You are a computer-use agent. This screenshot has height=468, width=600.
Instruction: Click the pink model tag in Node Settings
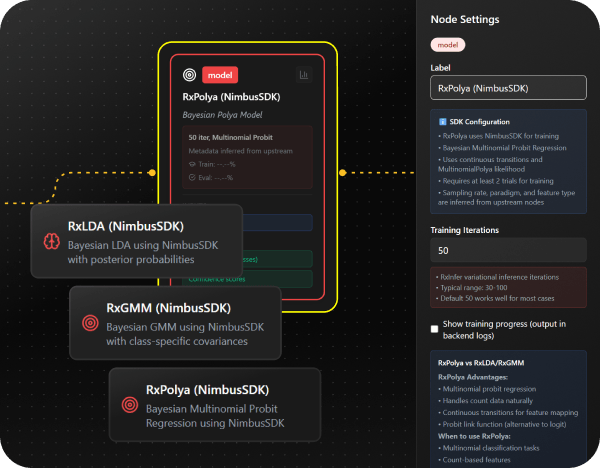click(x=447, y=45)
